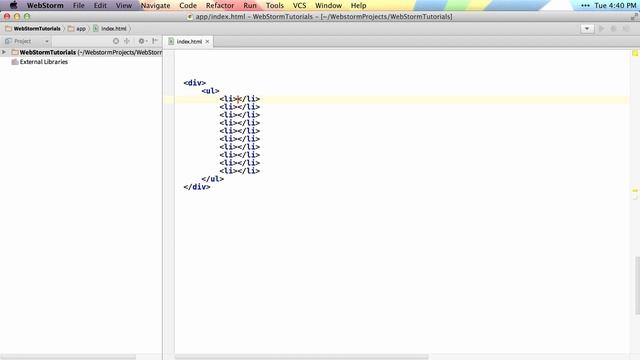Click the index.html breadcrumb
This screenshot has width=640, height=360.
110,29
